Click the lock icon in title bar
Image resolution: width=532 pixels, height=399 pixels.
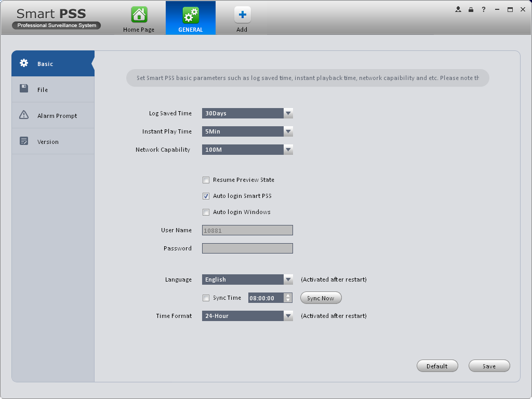tap(471, 9)
